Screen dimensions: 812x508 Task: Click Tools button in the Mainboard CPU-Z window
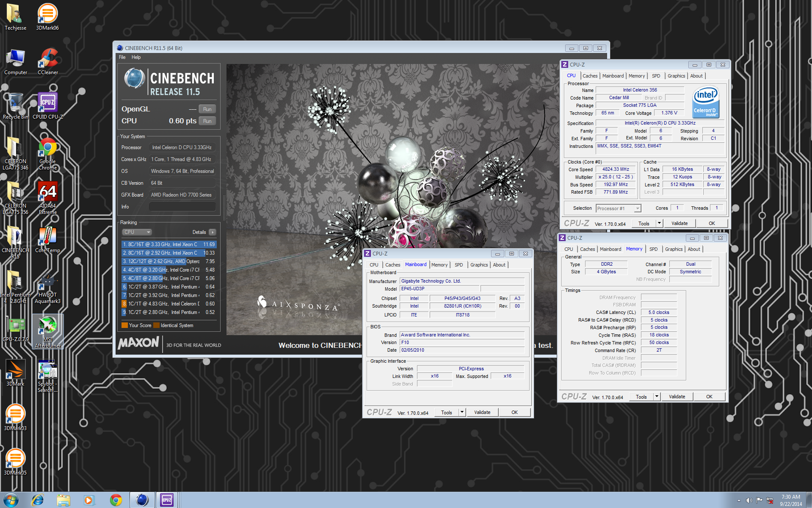(447, 412)
